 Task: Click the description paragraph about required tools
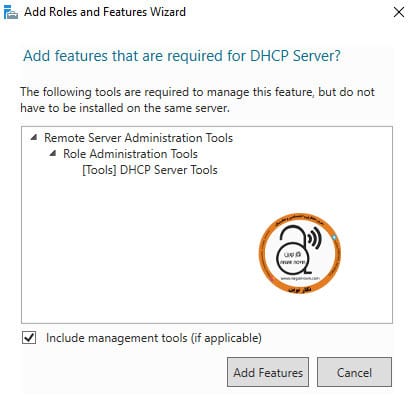pyautogui.click(x=197, y=100)
